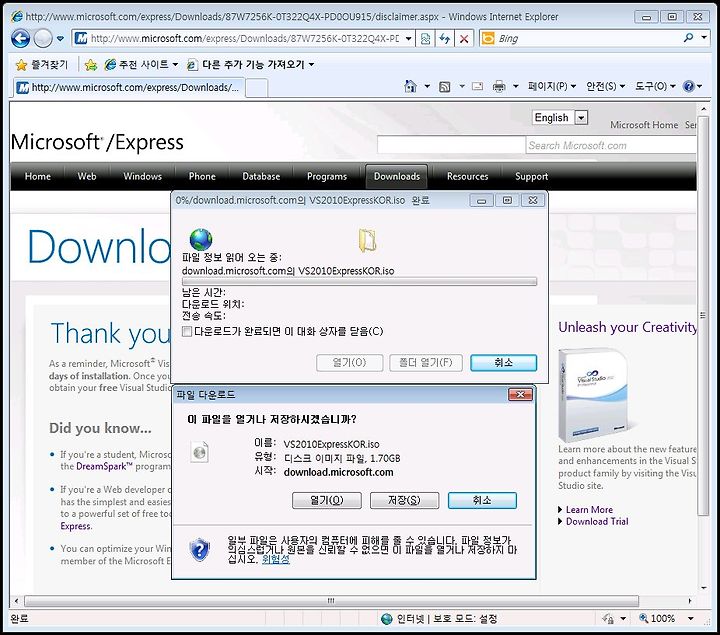Click the download progress bar

(x=359, y=281)
